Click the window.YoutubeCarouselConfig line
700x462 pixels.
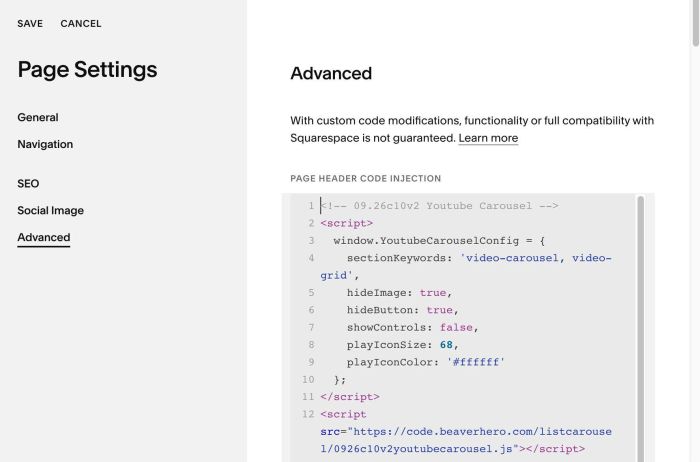(439, 241)
